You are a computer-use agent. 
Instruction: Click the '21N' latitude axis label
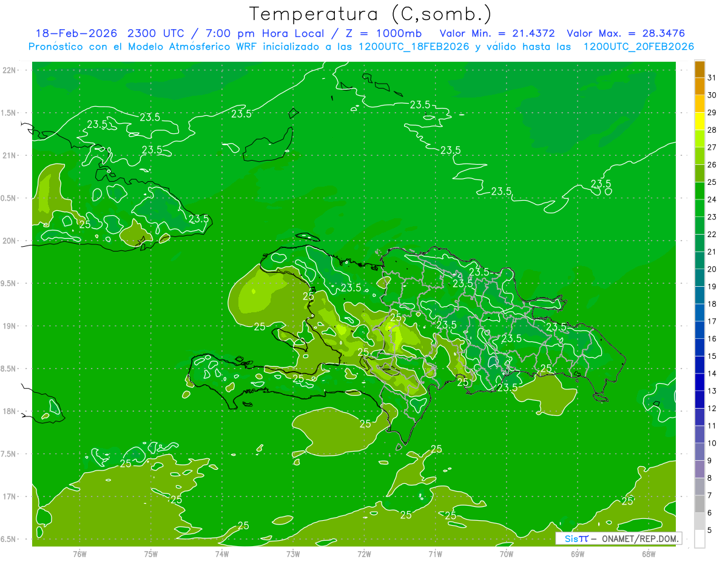(x=9, y=155)
